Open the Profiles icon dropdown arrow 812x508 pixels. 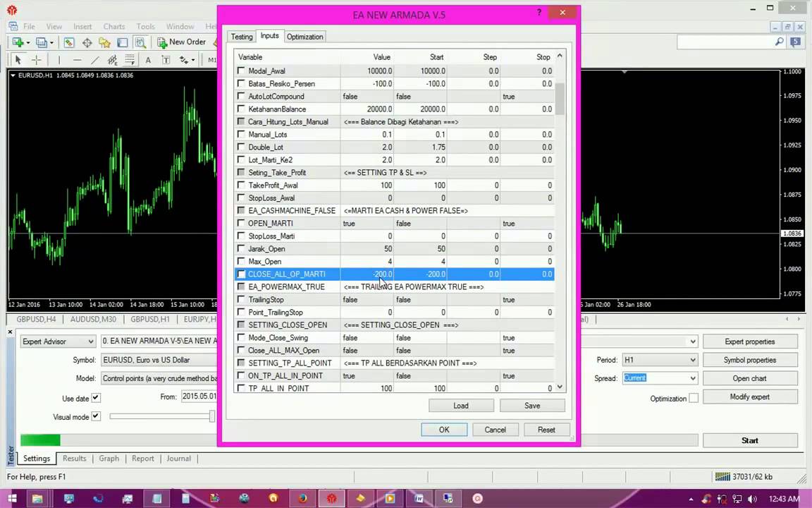51,42
